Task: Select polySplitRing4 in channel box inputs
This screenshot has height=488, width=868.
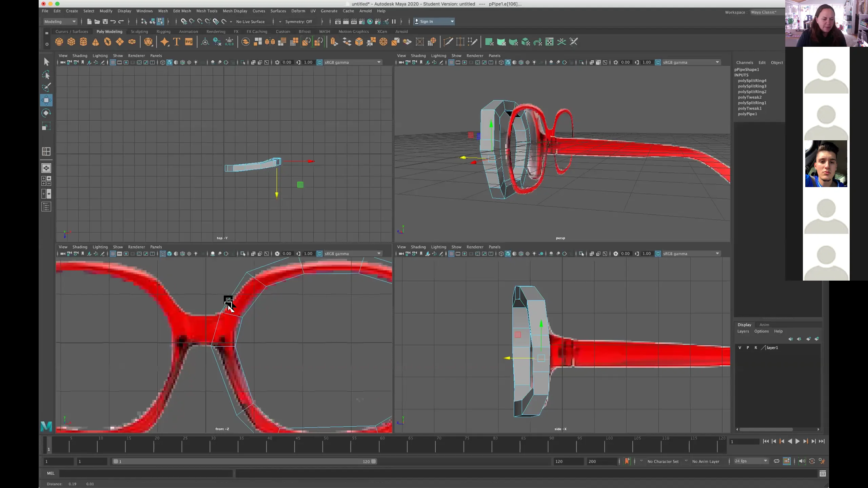Action: 752,81
